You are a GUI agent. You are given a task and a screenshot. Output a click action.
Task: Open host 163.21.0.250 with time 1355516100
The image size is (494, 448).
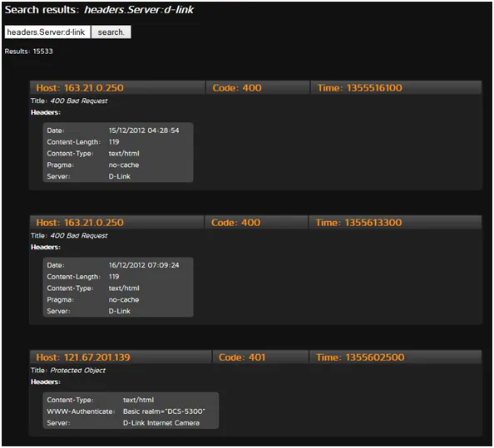coord(80,88)
